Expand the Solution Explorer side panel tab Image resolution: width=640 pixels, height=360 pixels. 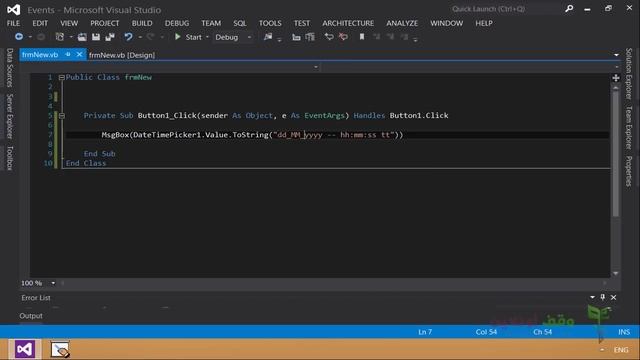(x=629, y=73)
